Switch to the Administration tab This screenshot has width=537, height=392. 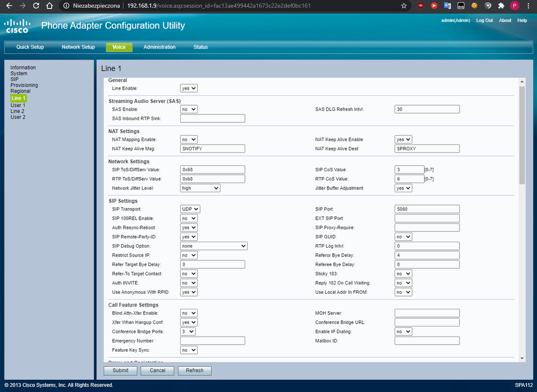pyautogui.click(x=159, y=47)
